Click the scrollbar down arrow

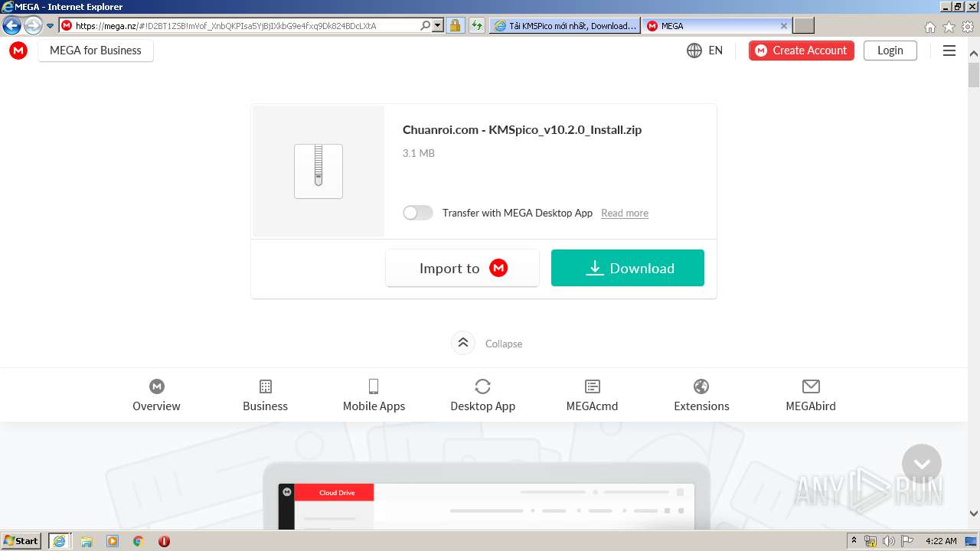974,514
